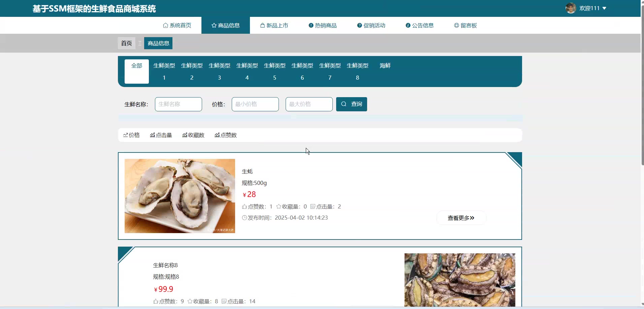
Task: Open the 留言板 message board tab
Action: tap(465, 25)
